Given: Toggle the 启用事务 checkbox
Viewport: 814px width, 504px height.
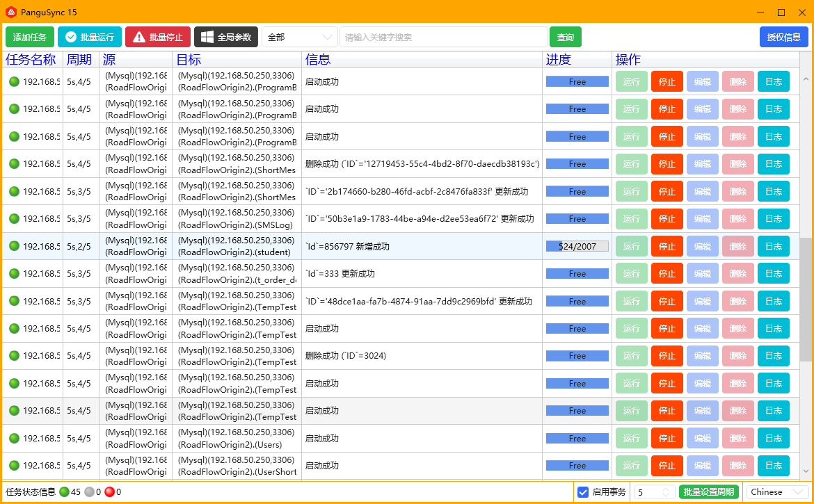Looking at the screenshot, I should (583, 492).
